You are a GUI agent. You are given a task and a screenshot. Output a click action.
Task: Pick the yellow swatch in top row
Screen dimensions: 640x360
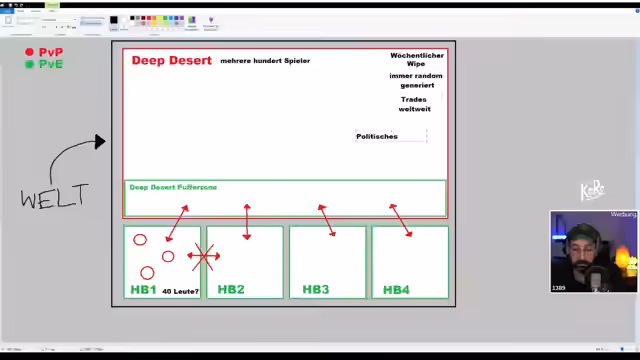click(160, 18)
